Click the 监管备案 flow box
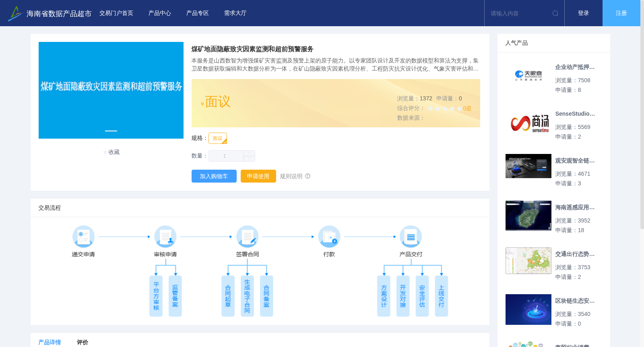 click(x=175, y=296)
